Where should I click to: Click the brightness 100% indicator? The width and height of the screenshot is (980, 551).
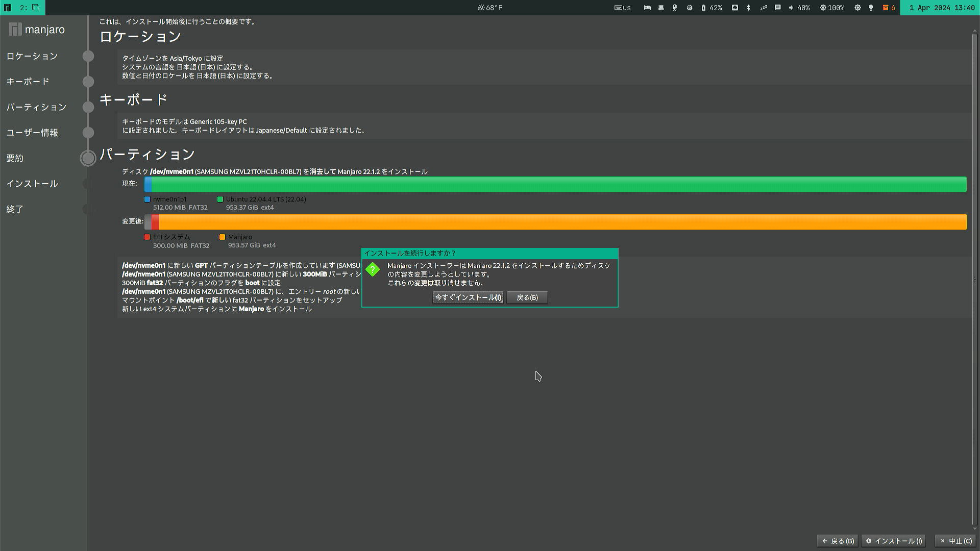(832, 8)
